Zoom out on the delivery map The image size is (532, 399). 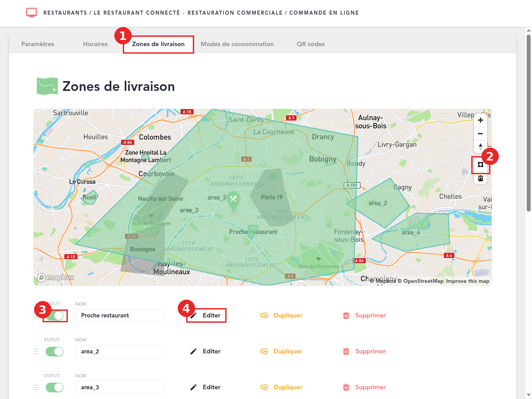pyautogui.click(x=481, y=133)
